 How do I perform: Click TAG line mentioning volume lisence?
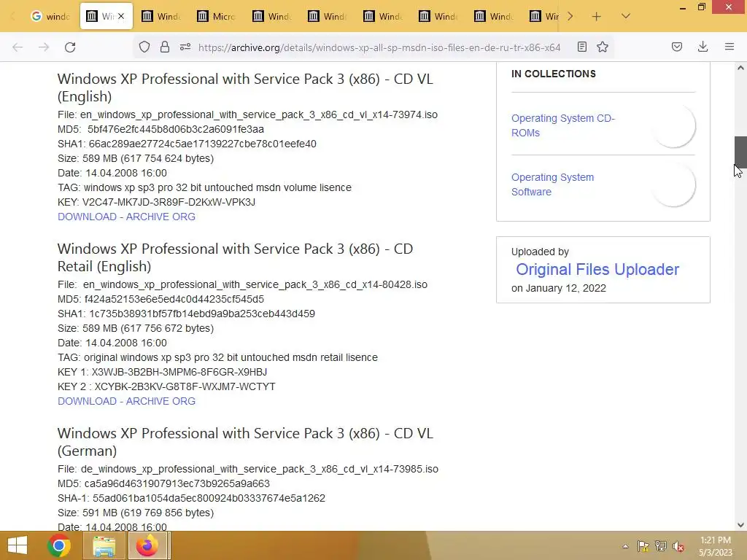click(x=204, y=187)
